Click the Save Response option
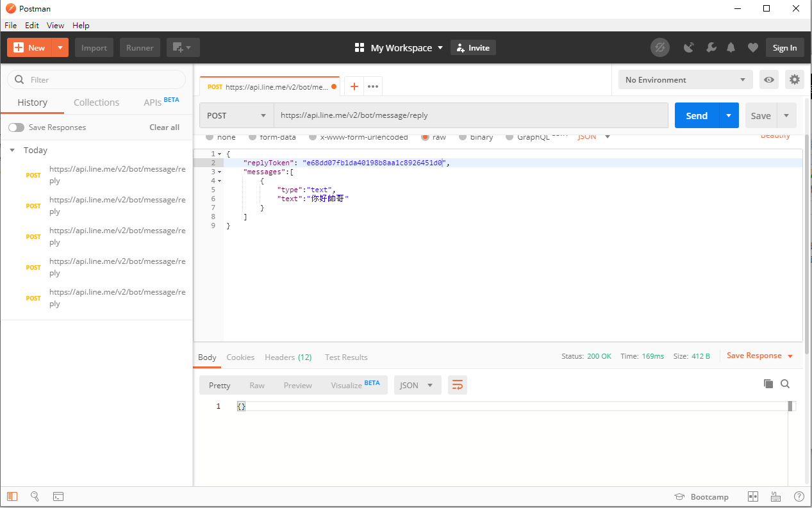 (754, 356)
